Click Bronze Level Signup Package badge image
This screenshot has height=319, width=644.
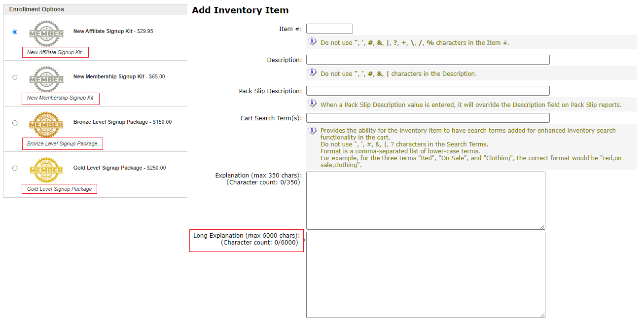46,124
